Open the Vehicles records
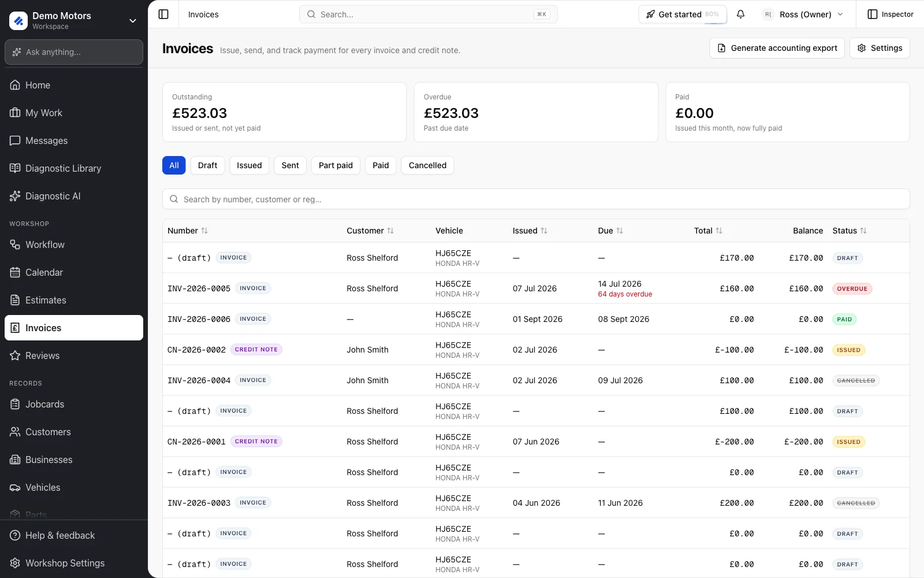 (74, 487)
